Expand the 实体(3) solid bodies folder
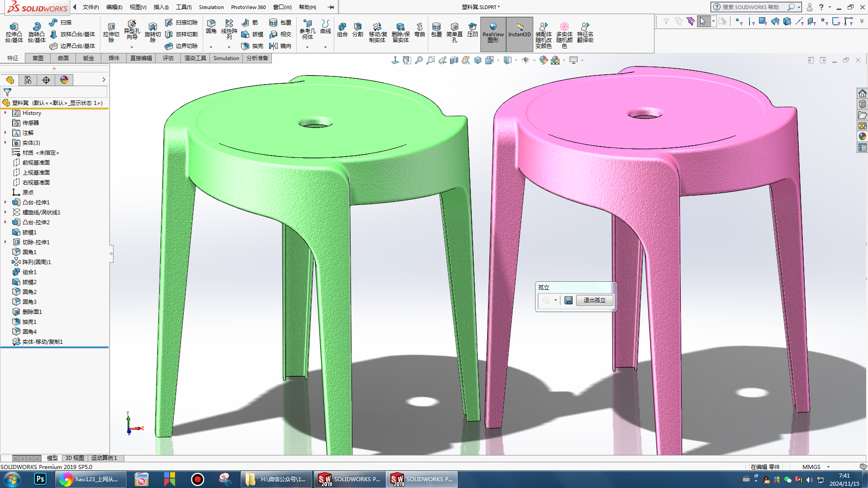This screenshot has width=868, height=488. tap(5, 143)
